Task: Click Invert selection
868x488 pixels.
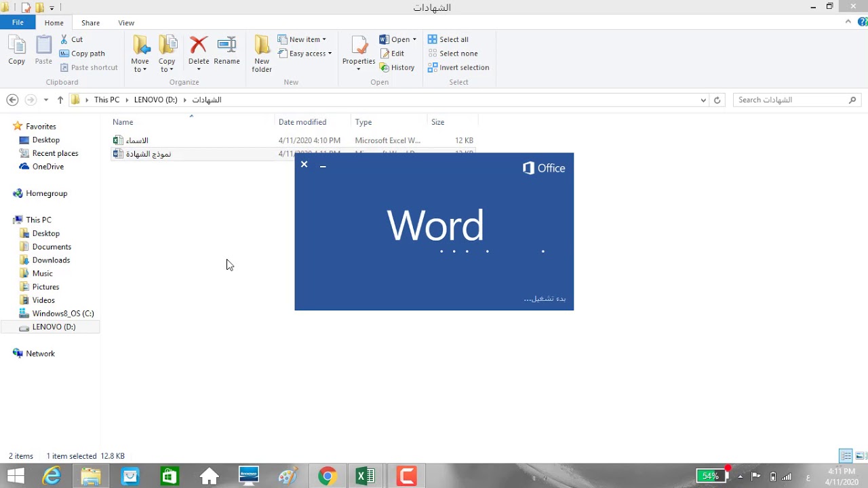Action: pos(458,67)
